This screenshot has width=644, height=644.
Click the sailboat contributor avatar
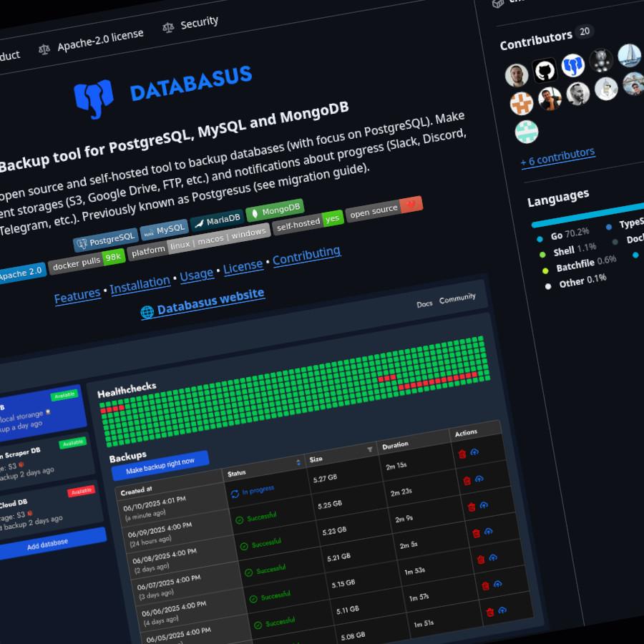629,54
